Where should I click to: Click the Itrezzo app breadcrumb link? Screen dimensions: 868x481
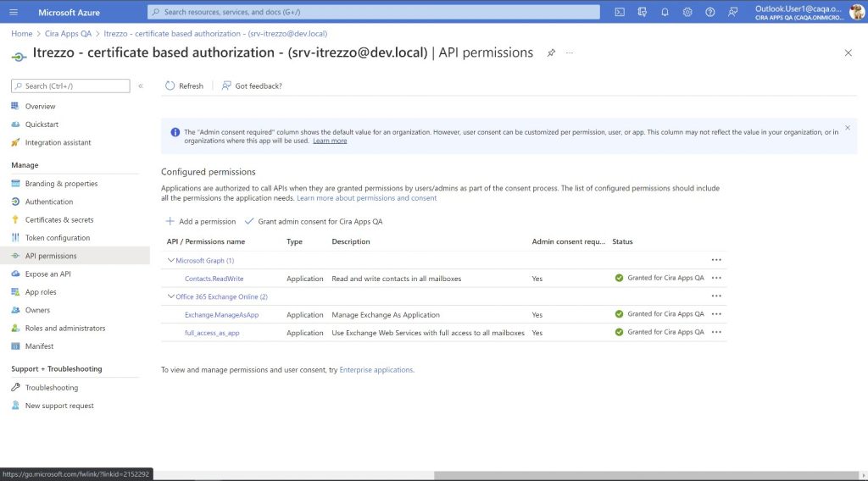click(215, 34)
